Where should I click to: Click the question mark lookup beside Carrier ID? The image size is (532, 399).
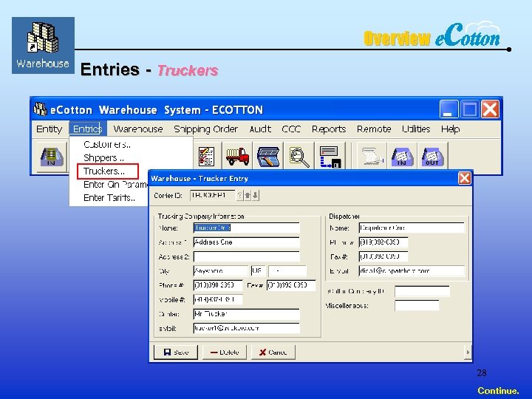tap(240, 195)
